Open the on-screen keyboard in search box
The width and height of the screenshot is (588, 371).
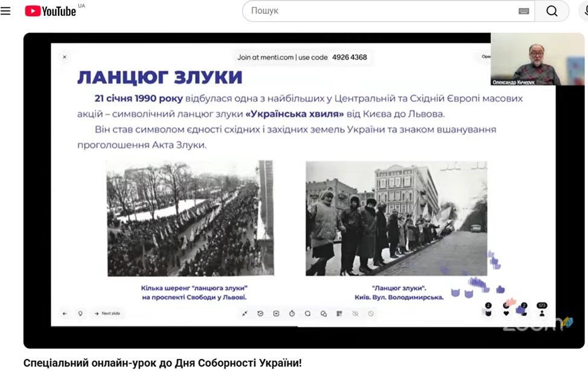point(524,11)
